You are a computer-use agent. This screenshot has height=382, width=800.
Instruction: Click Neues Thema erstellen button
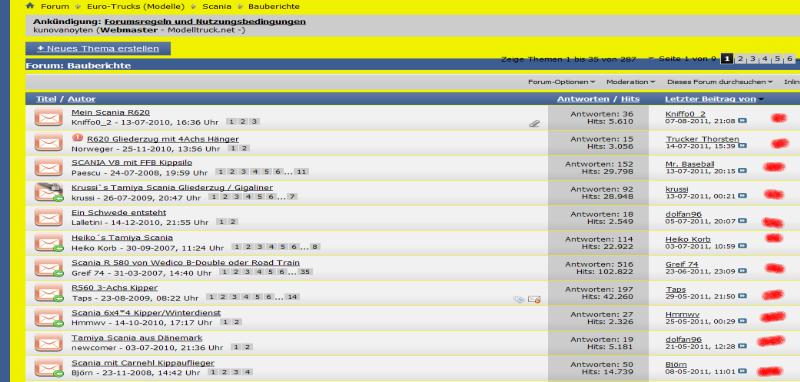point(98,48)
